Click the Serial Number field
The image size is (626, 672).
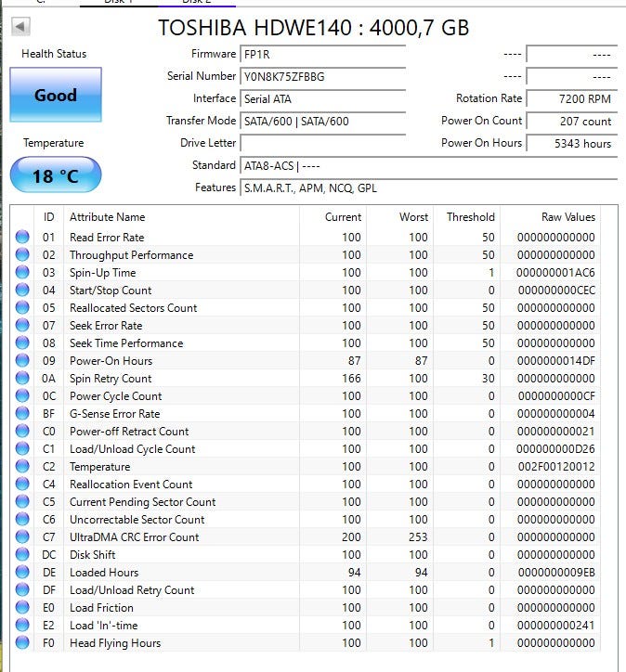coord(323,77)
